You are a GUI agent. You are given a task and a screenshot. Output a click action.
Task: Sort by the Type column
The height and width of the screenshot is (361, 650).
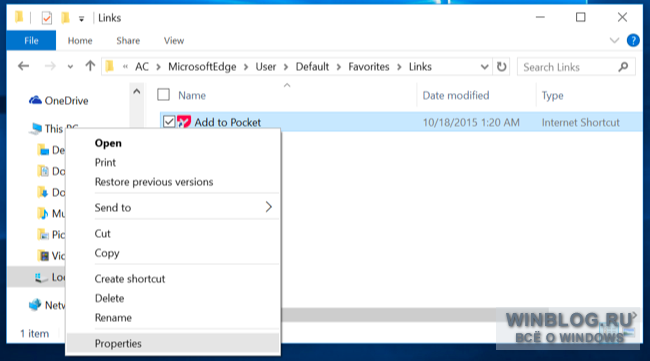pos(552,96)
